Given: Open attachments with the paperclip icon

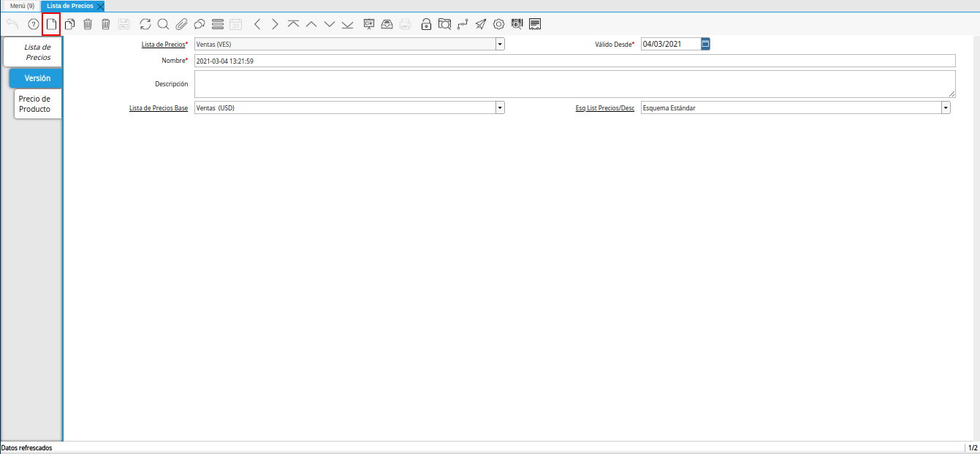Looking at the screenshot, I should tap(181, 24).
